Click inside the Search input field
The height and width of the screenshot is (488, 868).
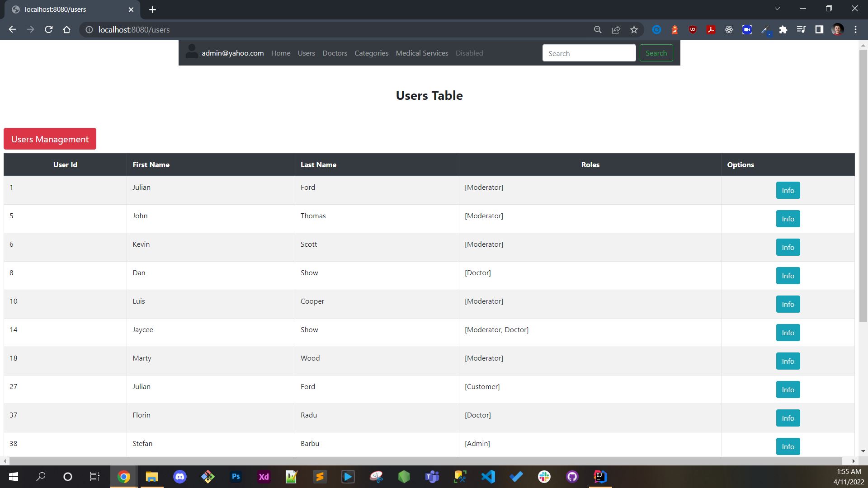(589, 53)
